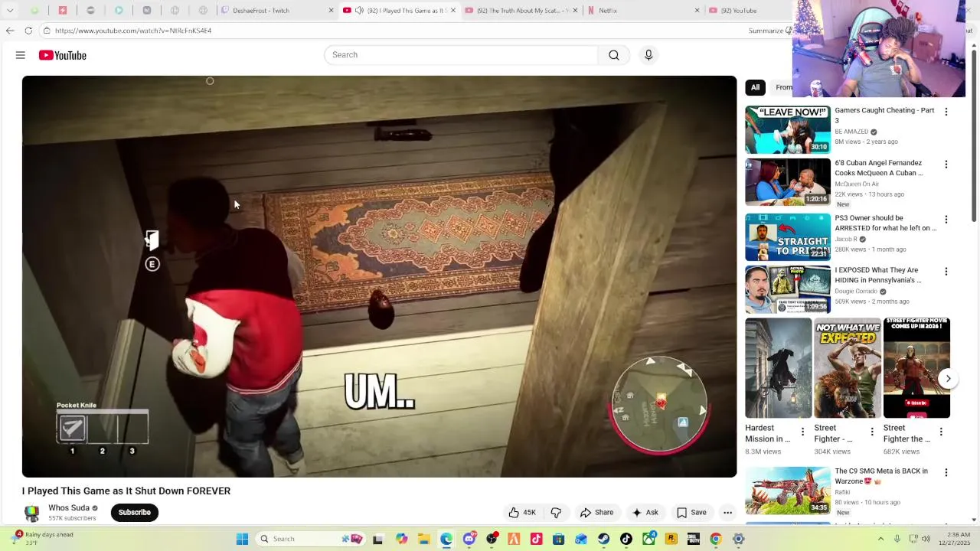Select the All filter chip
This screenshot has width=980, height=551.
pyautogui.click(x=755, y=87)
